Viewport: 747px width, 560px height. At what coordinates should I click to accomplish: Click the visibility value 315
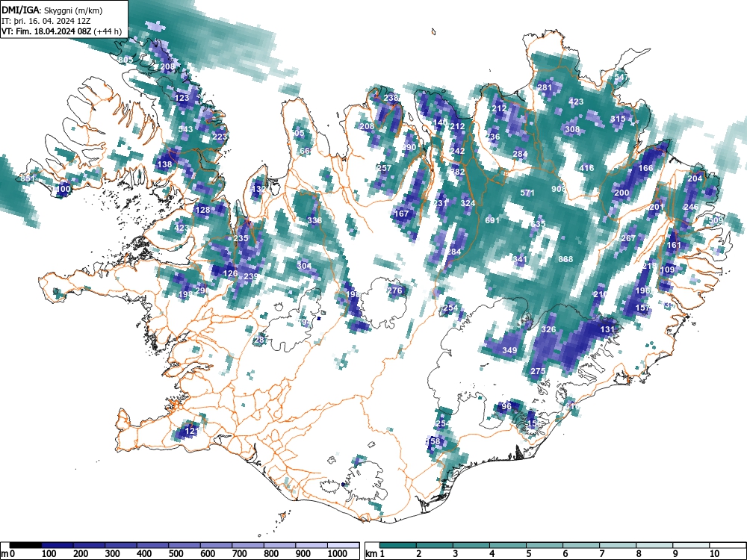point(618,119)
